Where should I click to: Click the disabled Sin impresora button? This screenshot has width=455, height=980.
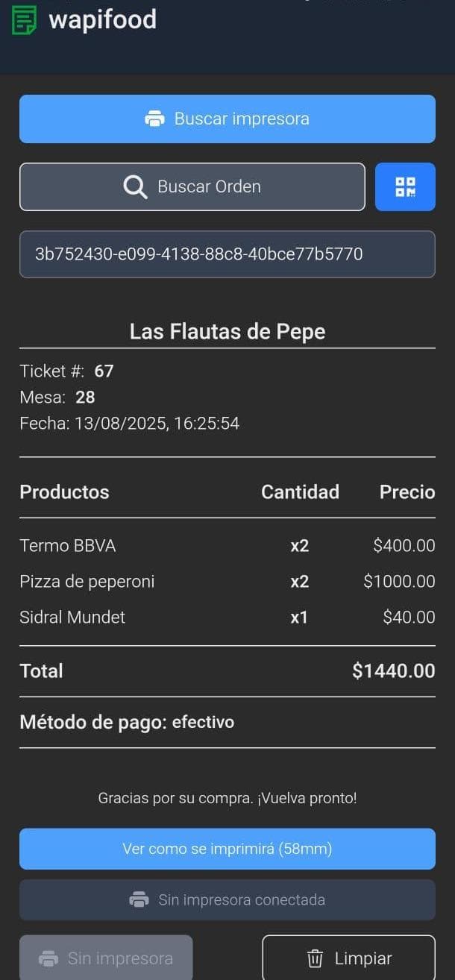(x=105, y=958)
